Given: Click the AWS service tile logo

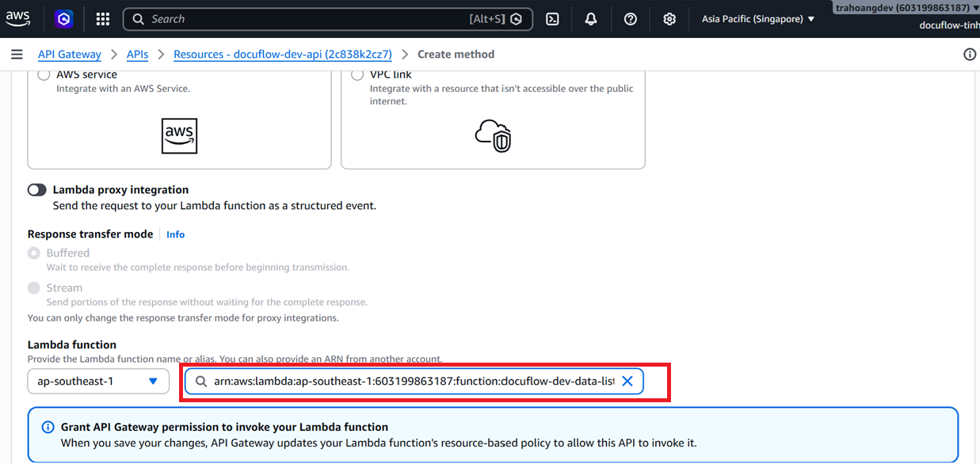Looking at the screenshot, I should point(179,136).
